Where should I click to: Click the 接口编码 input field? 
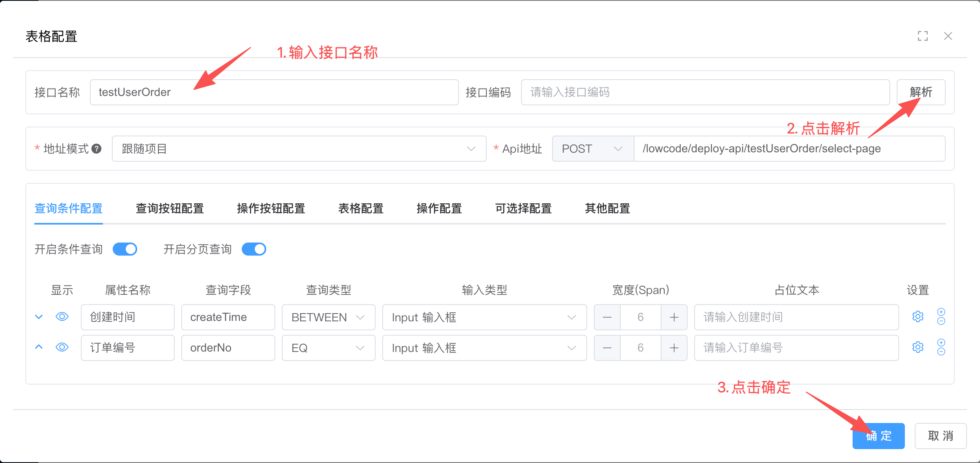coord(705,92)
